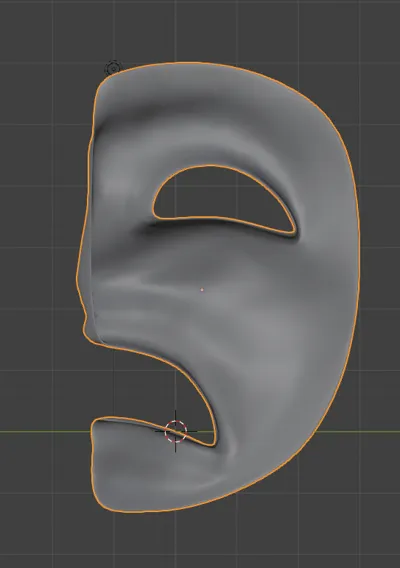
Task: Select the mask mesh at the cheek
Action: 275,326
